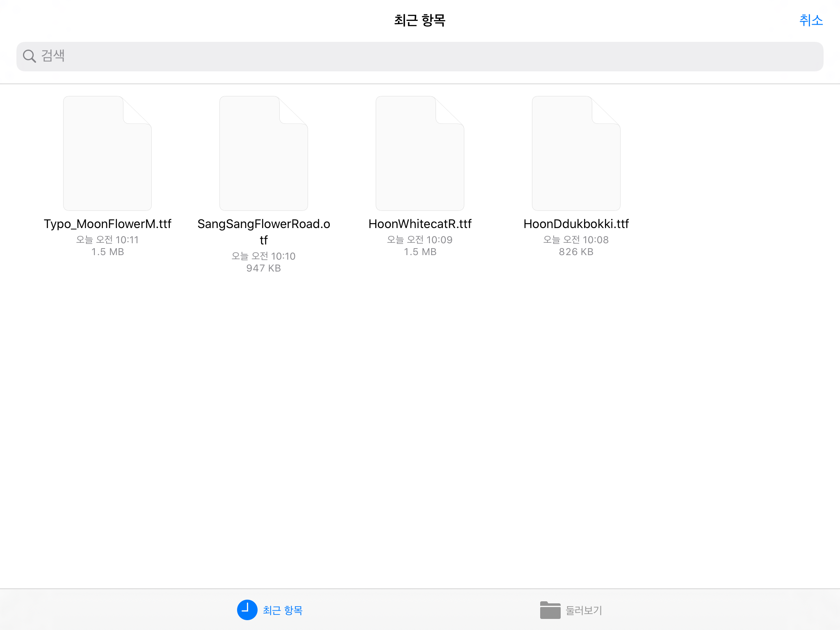840x630 pixels.
Task: Click the 오늘 오전 10:08 timestamp
Action: point(576,240)
